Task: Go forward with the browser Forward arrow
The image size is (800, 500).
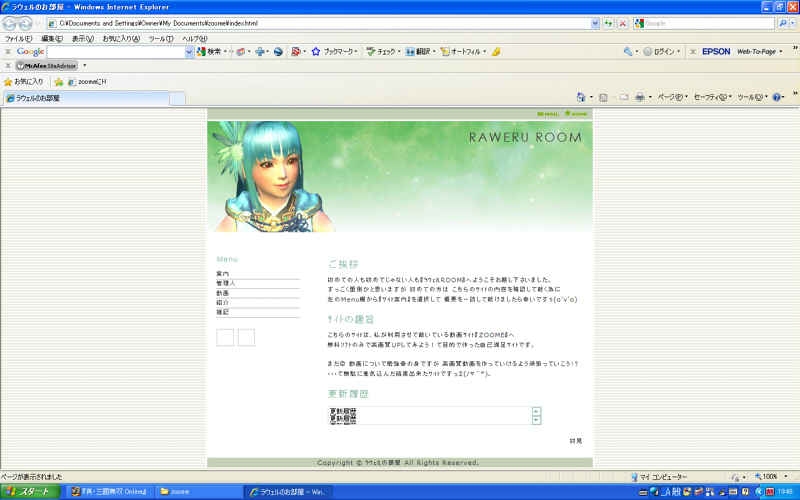Action: (x=26, y=23)
